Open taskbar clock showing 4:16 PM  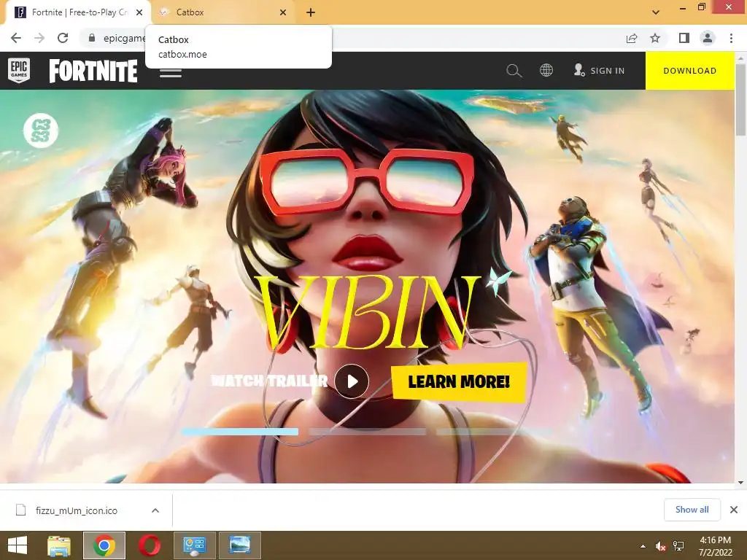coord(715,546)
